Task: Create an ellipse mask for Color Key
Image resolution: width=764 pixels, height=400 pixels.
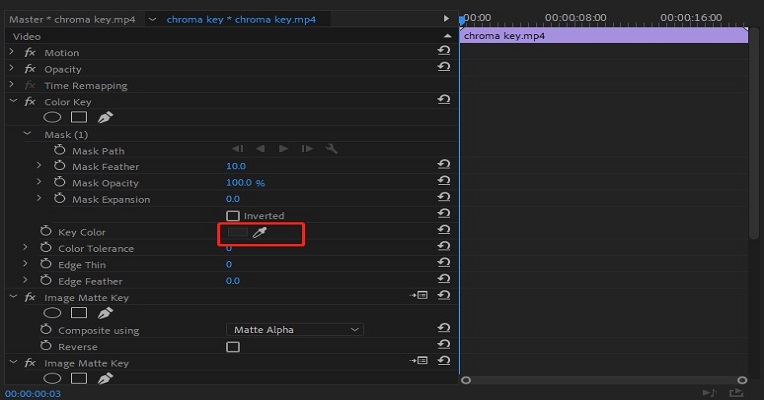Action: tap(52, 117)
